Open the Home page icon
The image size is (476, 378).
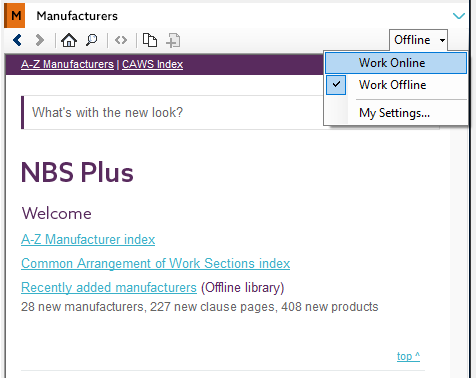(x=69, y=40)
